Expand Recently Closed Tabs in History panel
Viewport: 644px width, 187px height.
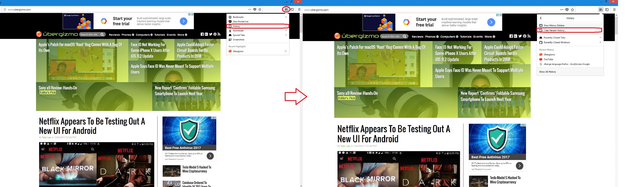(x=570, y=37)
